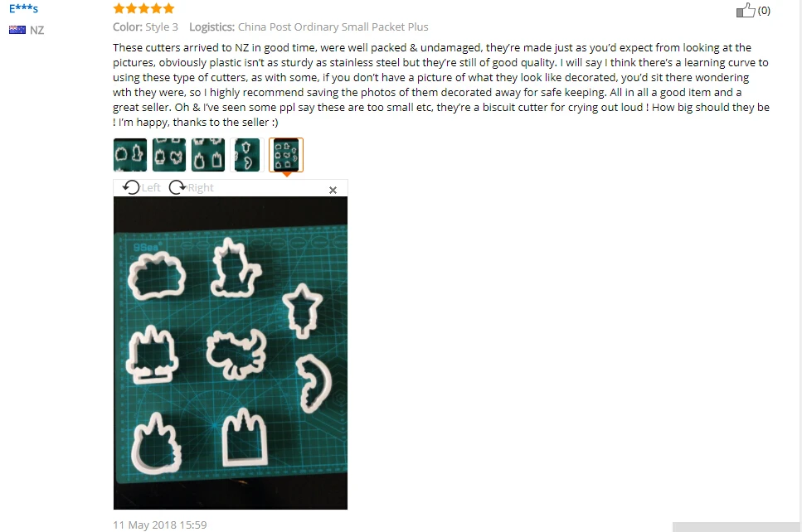Open the second review photo thumbnail
This screenshot has height=532, width=802.
click(169, 155)
